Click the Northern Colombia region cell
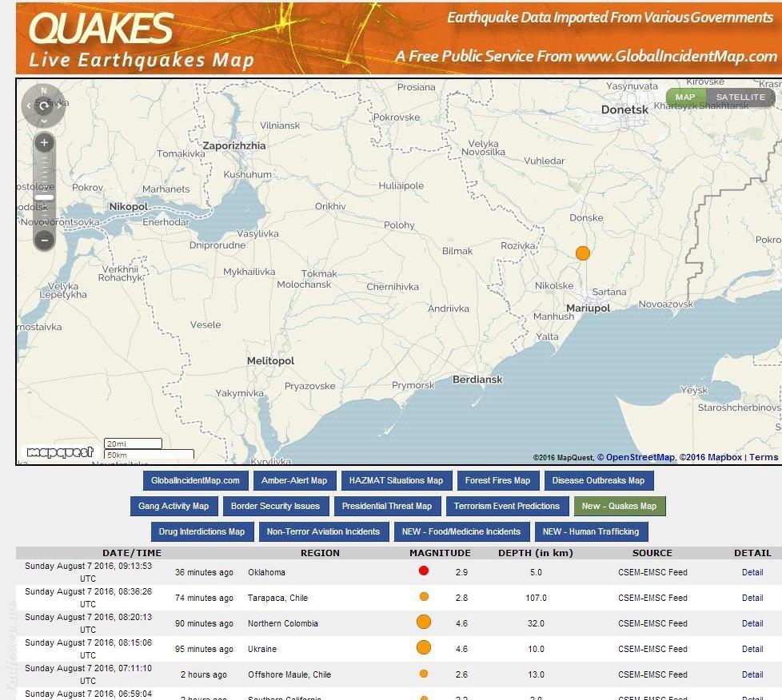 283,623
